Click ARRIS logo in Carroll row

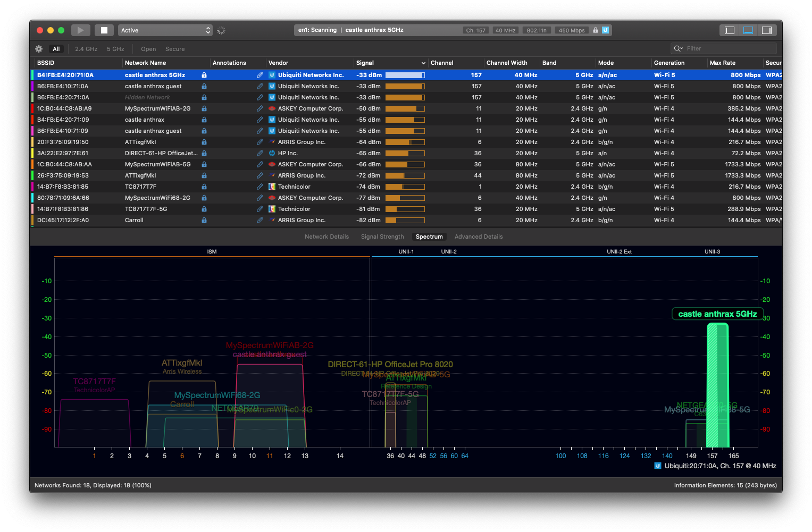point(272,220)
